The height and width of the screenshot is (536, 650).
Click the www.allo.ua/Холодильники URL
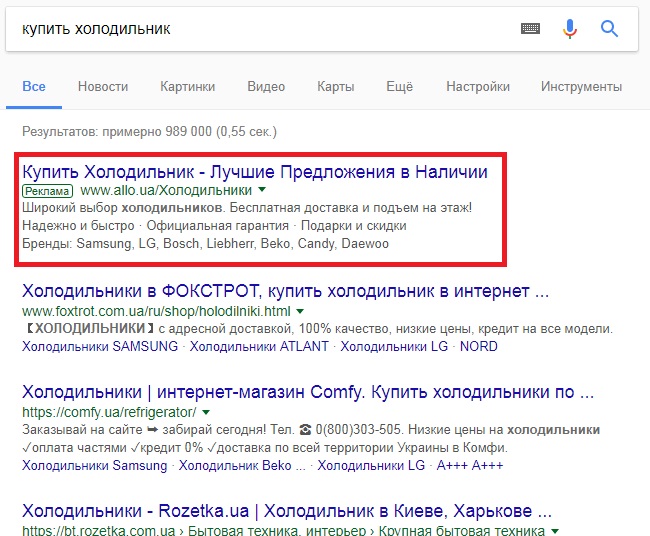pyautogui.click(x=166, y=190)
